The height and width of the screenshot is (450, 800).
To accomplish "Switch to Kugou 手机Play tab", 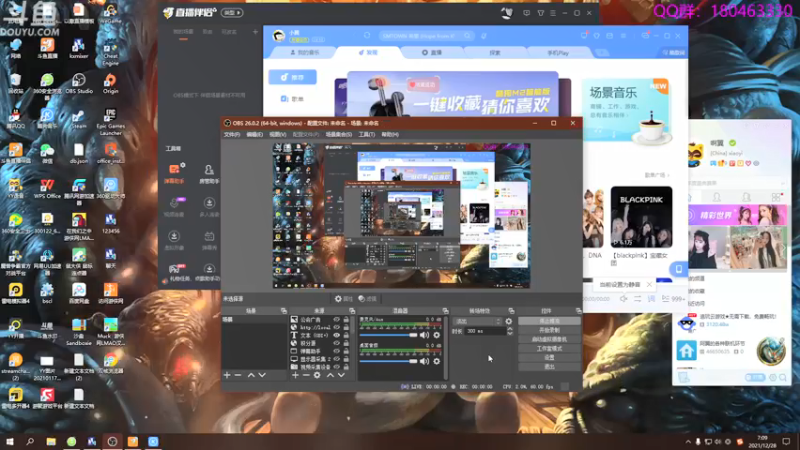I will (x=558, y=53).
